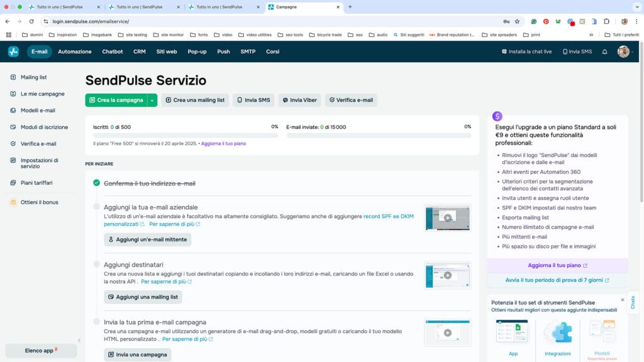Click the SendPulse logo icon
The width and height of the screenshot is (644, 362).
click(x=13, y=52)
